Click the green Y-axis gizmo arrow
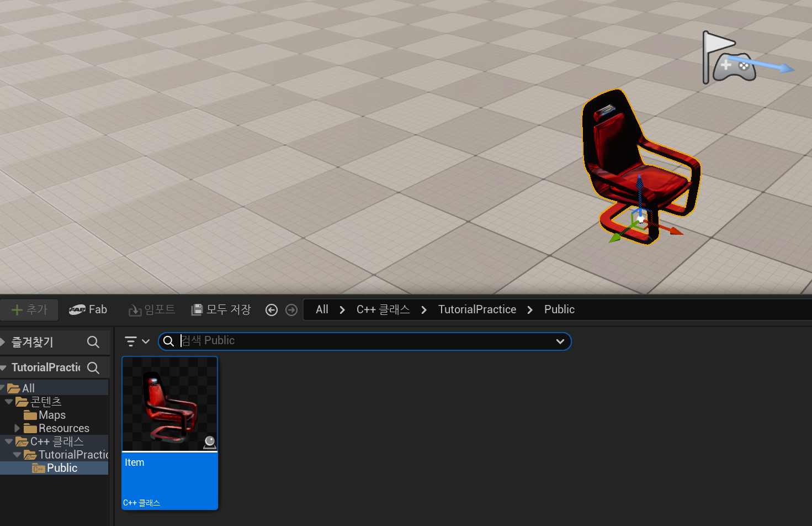Screen dimensions: 812x526 (x=620, y=234)
